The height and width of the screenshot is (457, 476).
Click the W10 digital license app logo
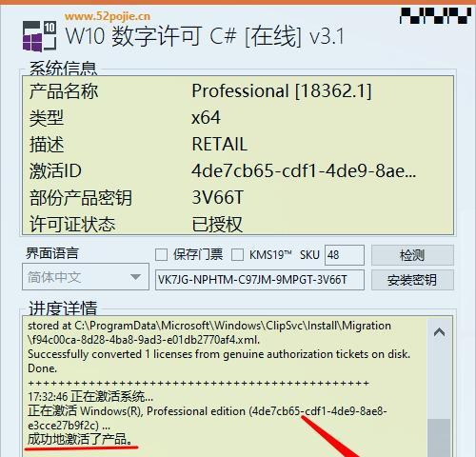click(39, 36)
